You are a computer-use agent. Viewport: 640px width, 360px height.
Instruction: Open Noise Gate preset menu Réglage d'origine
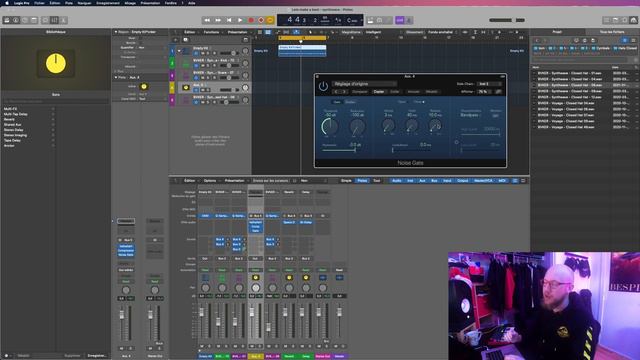pyautogui.click(x=364, y=84)
